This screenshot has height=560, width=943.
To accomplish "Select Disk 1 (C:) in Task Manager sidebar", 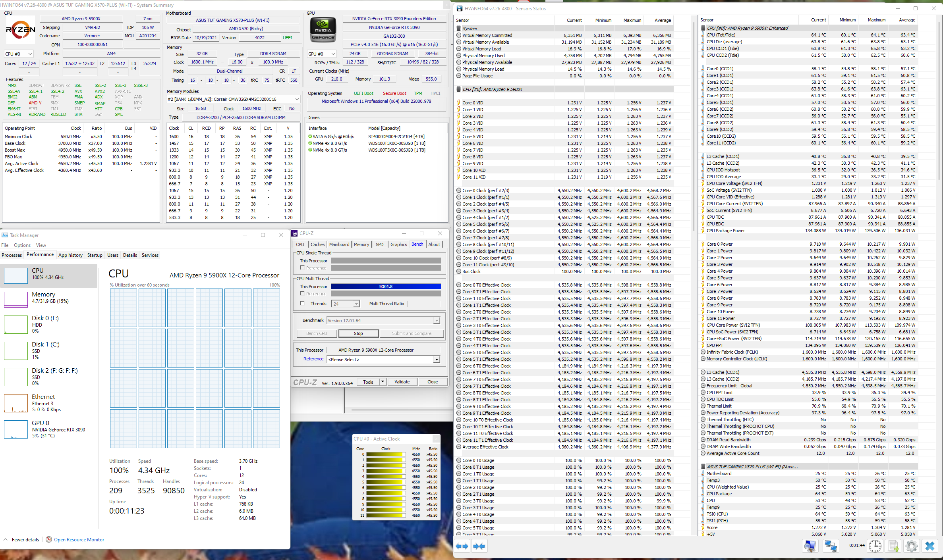I will click(x=49, y=350).
